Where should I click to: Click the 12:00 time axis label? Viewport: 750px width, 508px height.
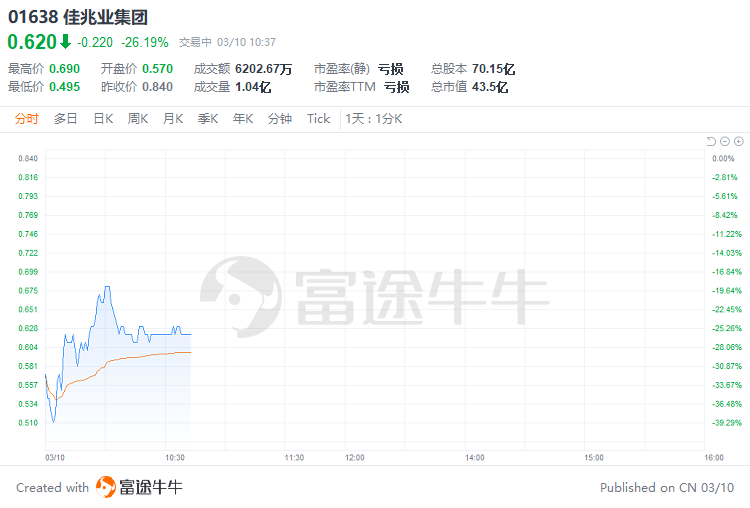(354, 458)
